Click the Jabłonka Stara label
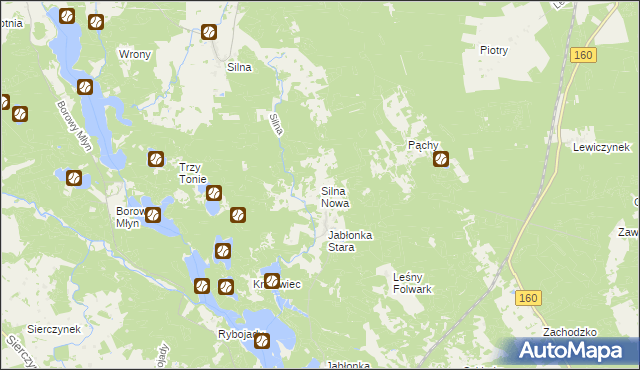The width and height of the screenshot is (640, 370). 350,241
